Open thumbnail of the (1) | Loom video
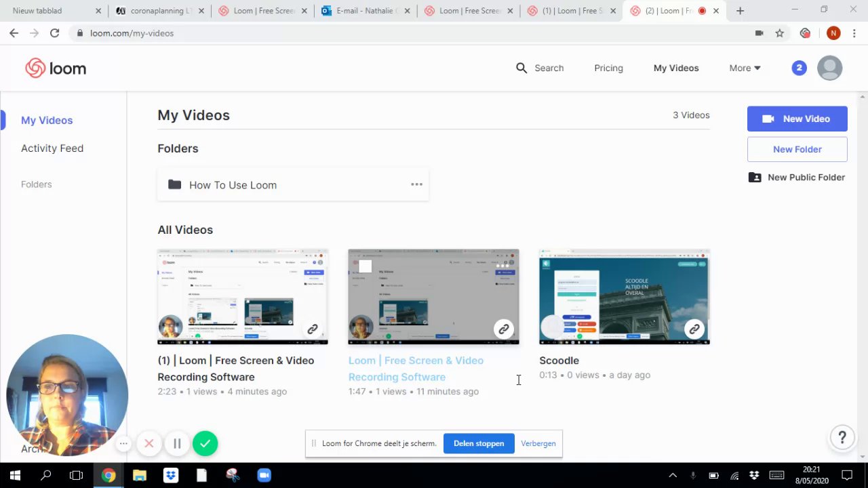Image resolution: width=868 pixels, height=488 pixels. (243, 297)
